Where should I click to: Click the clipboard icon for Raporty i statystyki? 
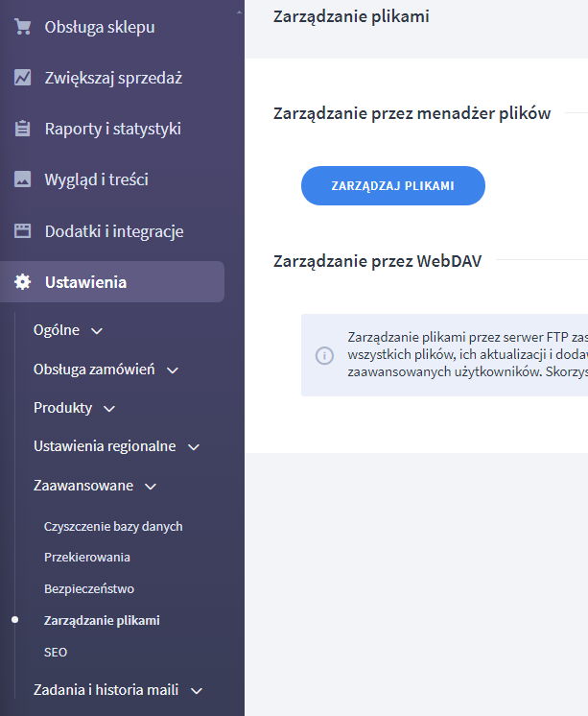coord(23,129)
